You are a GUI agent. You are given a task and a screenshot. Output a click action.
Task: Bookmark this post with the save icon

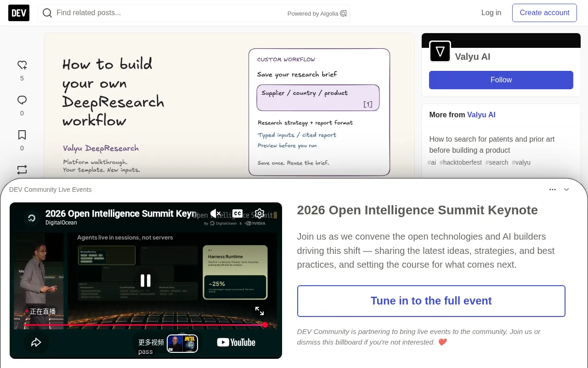pos(22,135)
